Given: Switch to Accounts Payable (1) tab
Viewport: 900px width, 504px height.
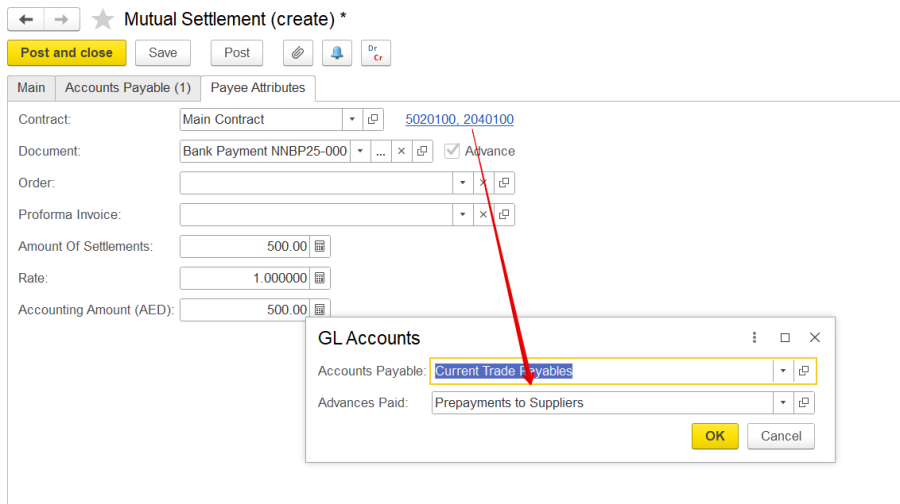Looking at the screenshot, I should coord(128,88).
